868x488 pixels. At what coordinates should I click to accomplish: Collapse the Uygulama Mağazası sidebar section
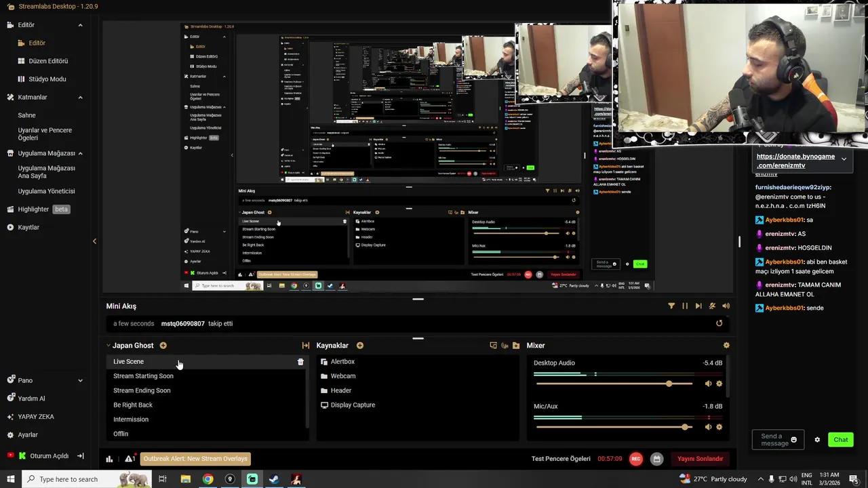(x=80, y=153)
